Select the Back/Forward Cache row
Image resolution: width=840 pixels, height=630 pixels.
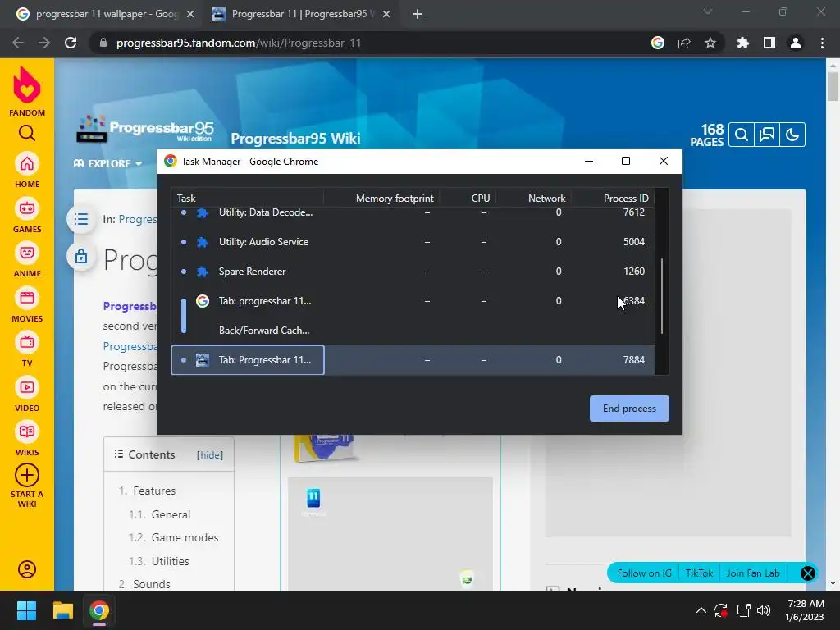pyautogui.click(x=413, y=330)
